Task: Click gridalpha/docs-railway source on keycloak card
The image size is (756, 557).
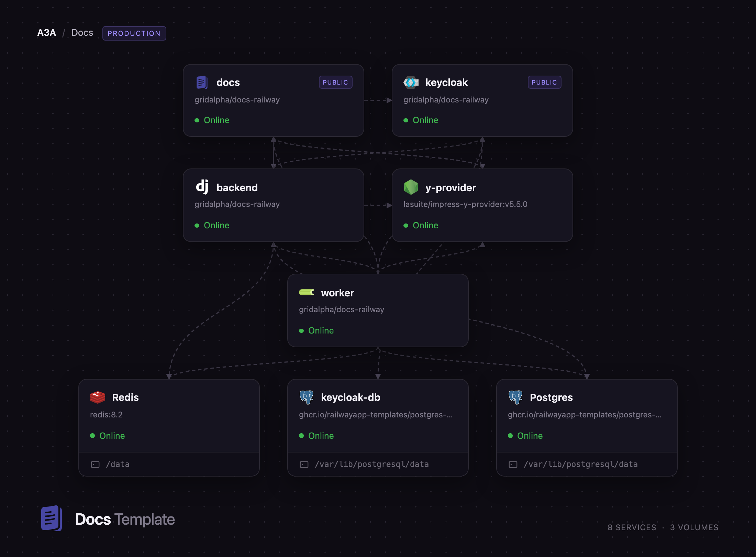Action: pos(446,100)
